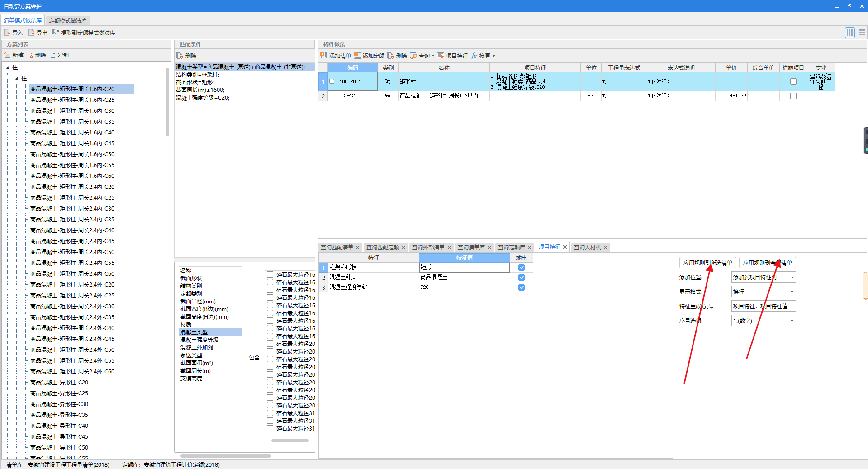Click 删除 in the 方案列表 toolbar
The width and height of the screenshot is (868, 469).
click(37, 55)
